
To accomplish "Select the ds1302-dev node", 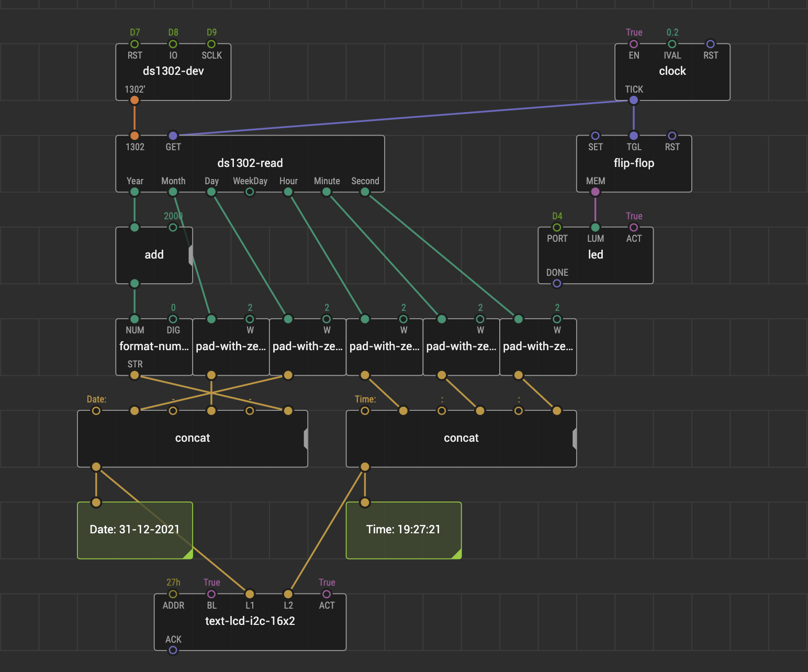I will click(x=173, y=72).
